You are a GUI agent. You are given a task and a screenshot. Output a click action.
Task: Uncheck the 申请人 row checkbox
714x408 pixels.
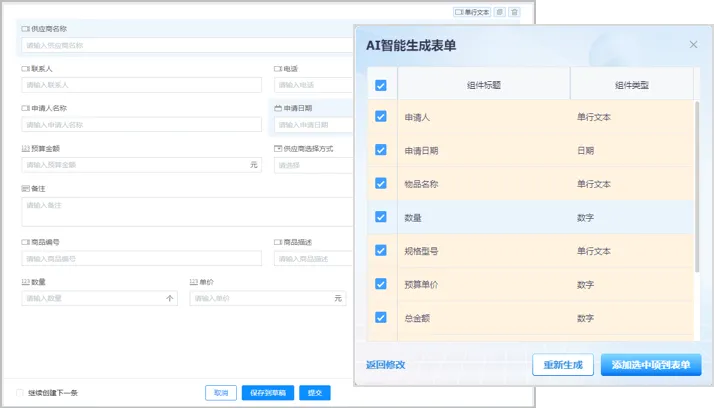[381, 117]
